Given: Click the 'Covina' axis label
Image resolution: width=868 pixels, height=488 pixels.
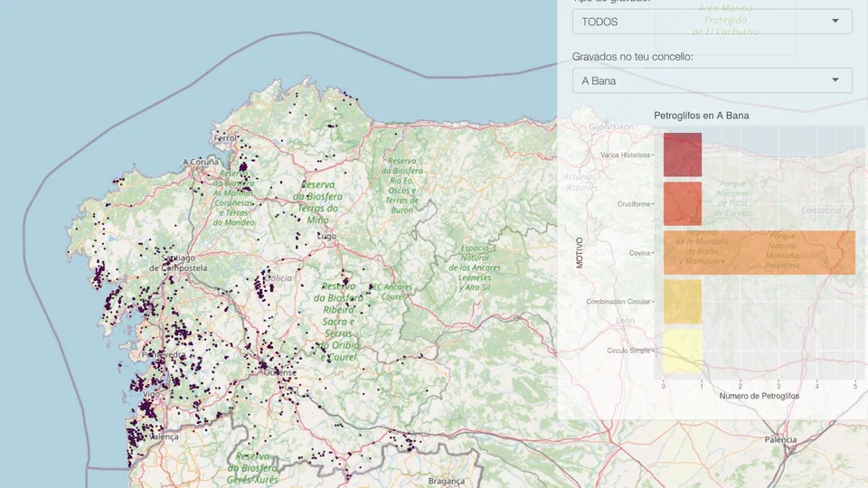Looking at the screenshot, I should [639, 253].
